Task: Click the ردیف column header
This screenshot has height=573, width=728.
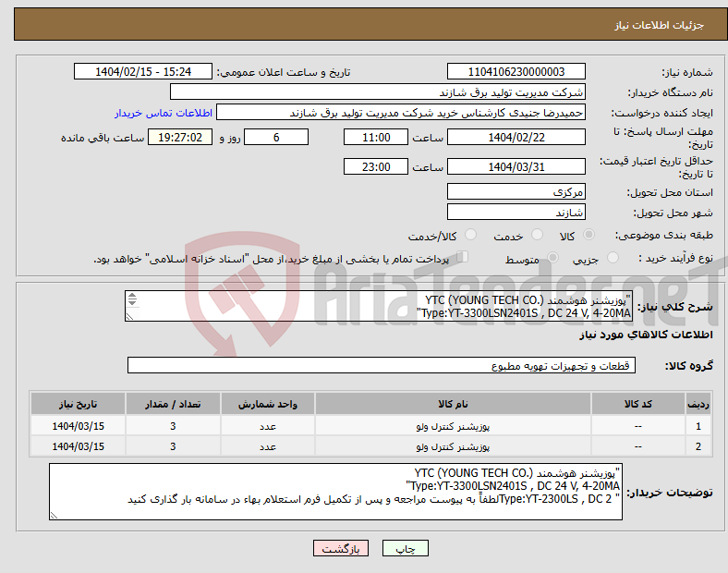Action: coord(698,404)
